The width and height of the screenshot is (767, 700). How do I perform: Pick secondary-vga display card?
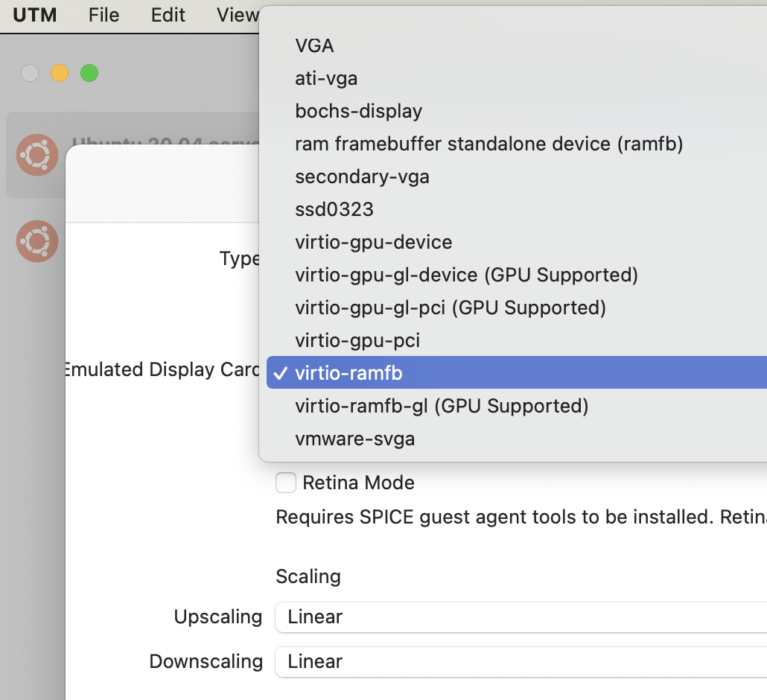(361, 176)
